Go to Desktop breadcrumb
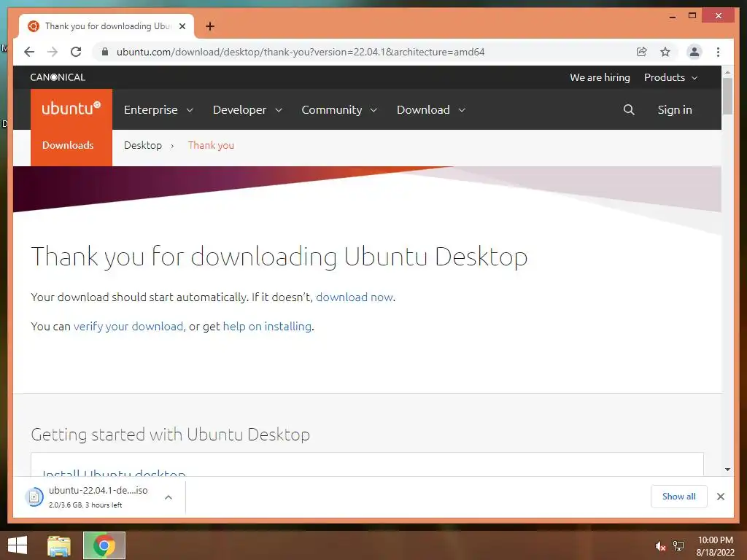This screenshot has height=560, width=747. 143,145
